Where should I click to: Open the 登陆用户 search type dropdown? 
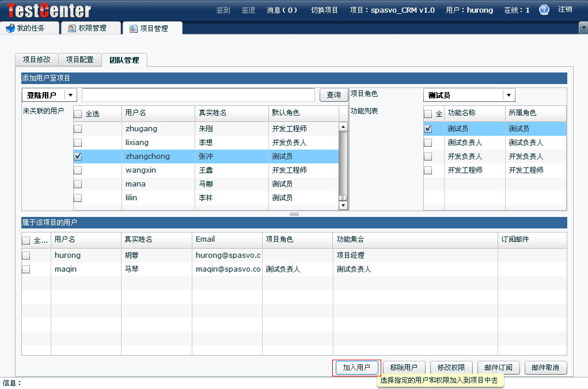[70, 96]
